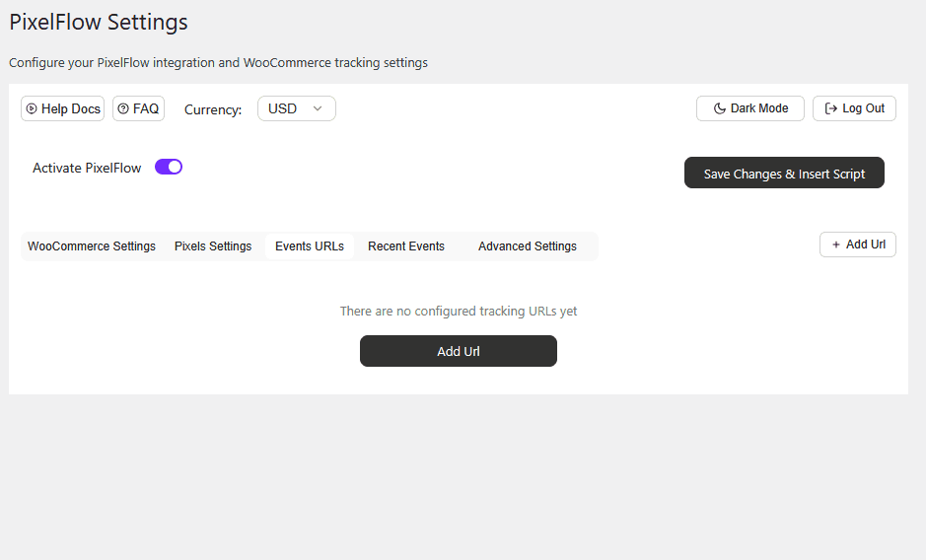
Task: Click the exit arrow icon for Log Out
Action: click(x=830, y=108)
